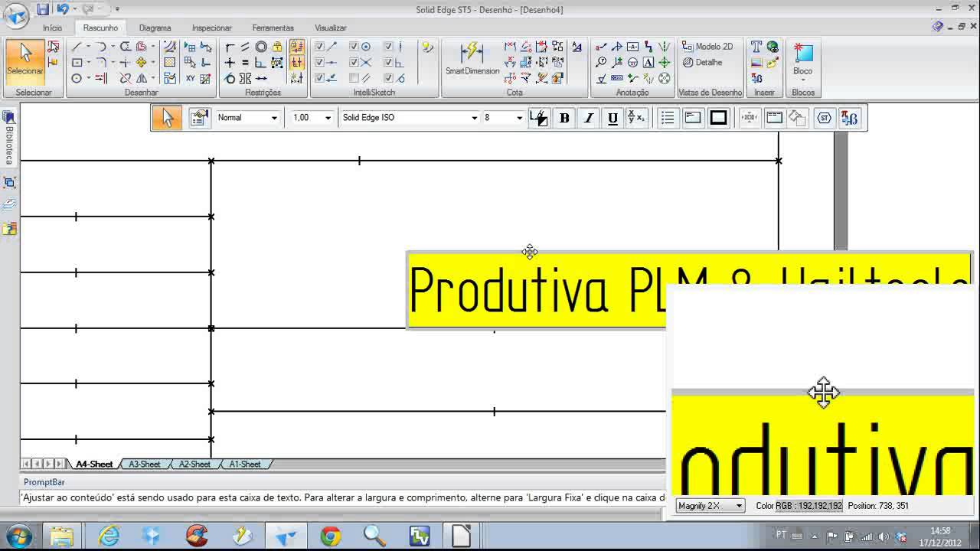Screen dimensions: 980x551
Task: Toggle the vertical IntelliSketch checkbox
Action: 388,47
